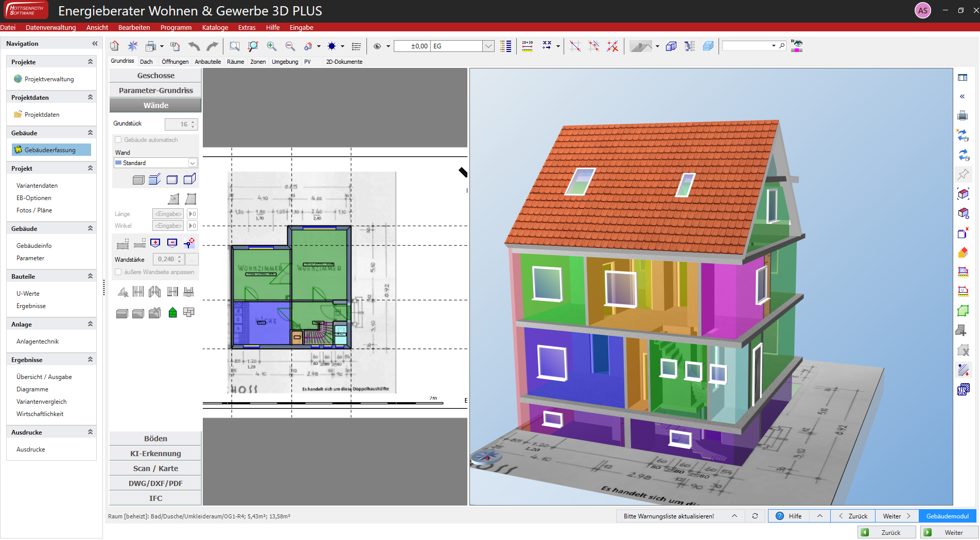Click the KI-Erkennung button

pos(155,454)
